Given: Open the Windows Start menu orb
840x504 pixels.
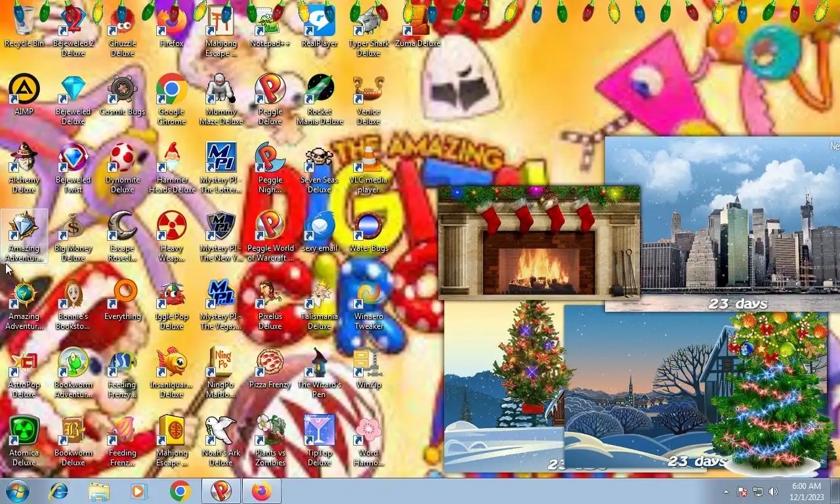Looking at the screenshot, I should coord(18,491).
